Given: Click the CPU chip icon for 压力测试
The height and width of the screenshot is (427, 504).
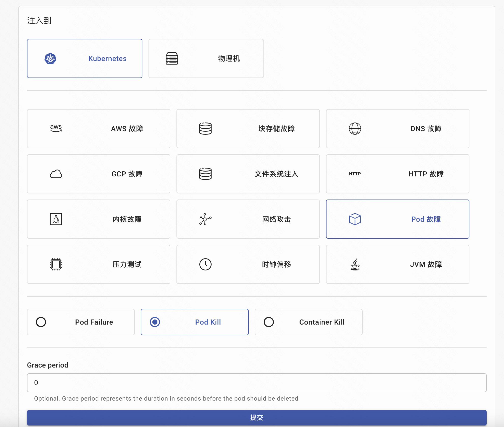Looking at the screenshot, I should pos(56,264).
